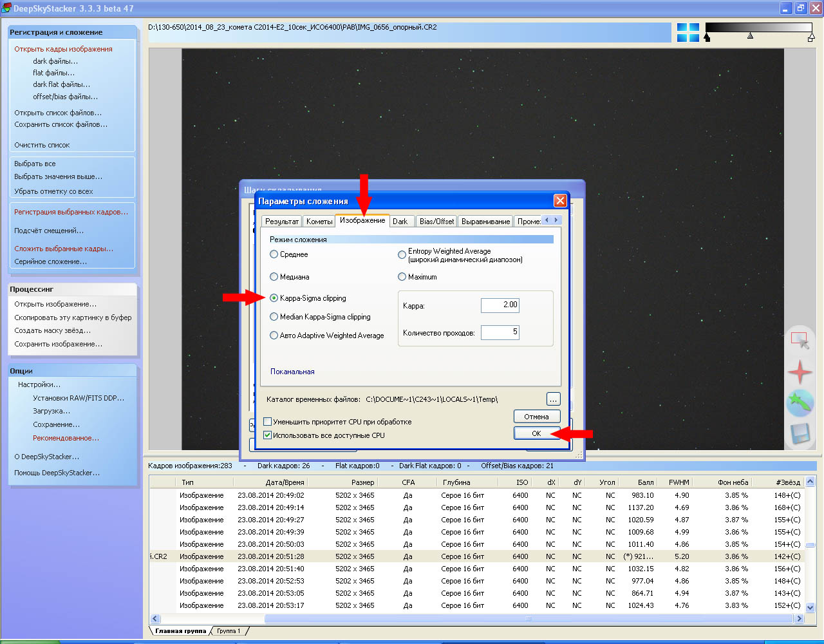Switch to the Выравнивание tab
Viewport: 824px width, 644px height.
click(485, 222)
